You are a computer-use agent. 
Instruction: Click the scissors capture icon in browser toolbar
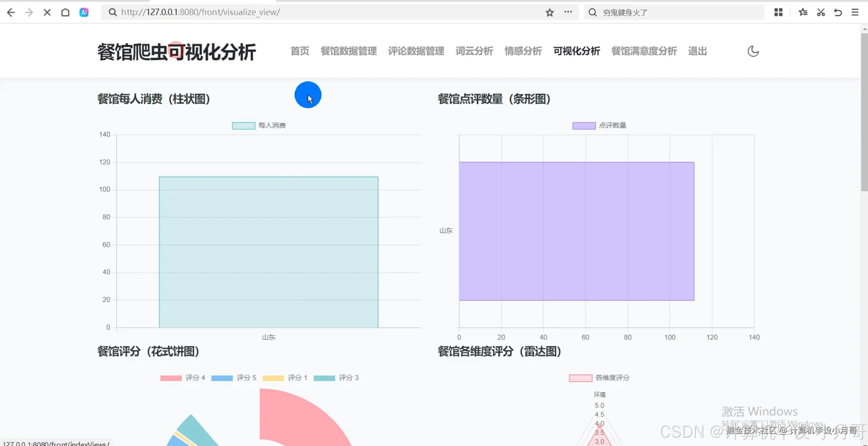pos(821,12)
